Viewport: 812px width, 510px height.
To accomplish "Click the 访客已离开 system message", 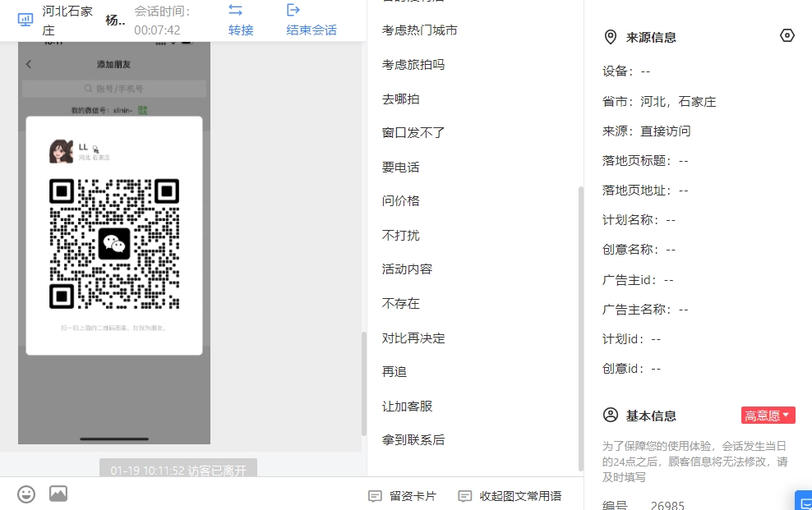I will [178, 468].
